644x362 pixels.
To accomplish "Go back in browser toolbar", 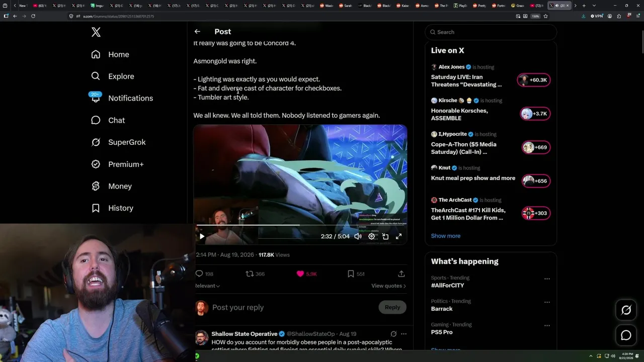I will pyautogui.click(x=15, y=16).
